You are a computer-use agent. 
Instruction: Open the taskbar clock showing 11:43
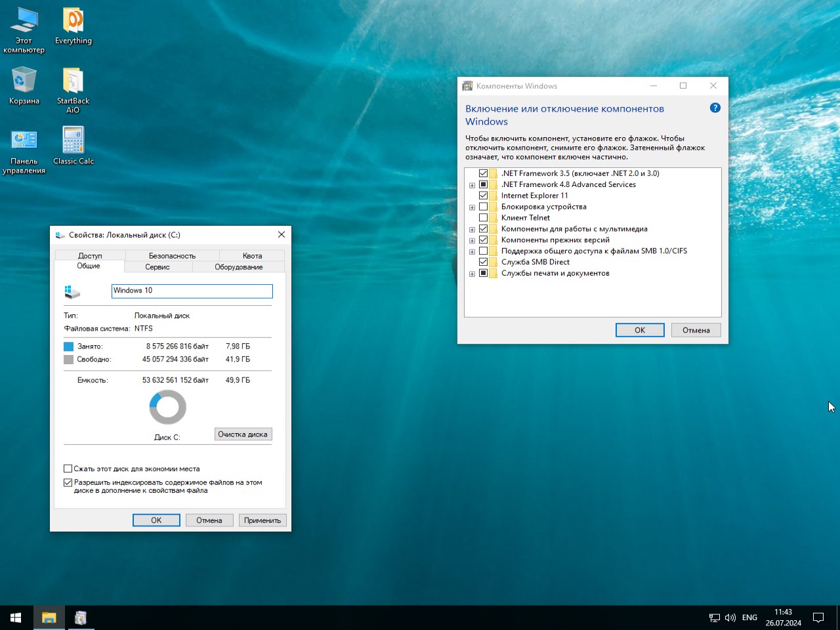tap(783, 618)
